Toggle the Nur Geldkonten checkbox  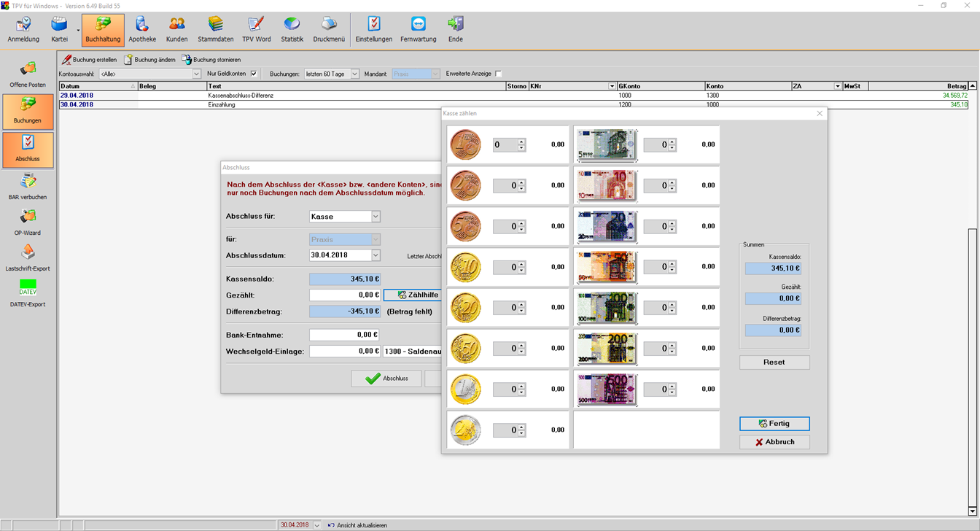254,74
